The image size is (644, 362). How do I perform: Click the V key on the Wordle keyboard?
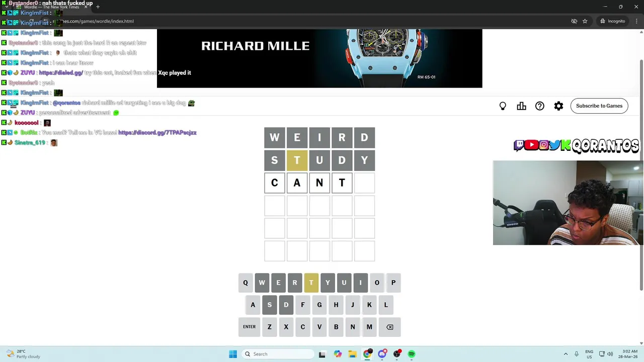point(319,327)
